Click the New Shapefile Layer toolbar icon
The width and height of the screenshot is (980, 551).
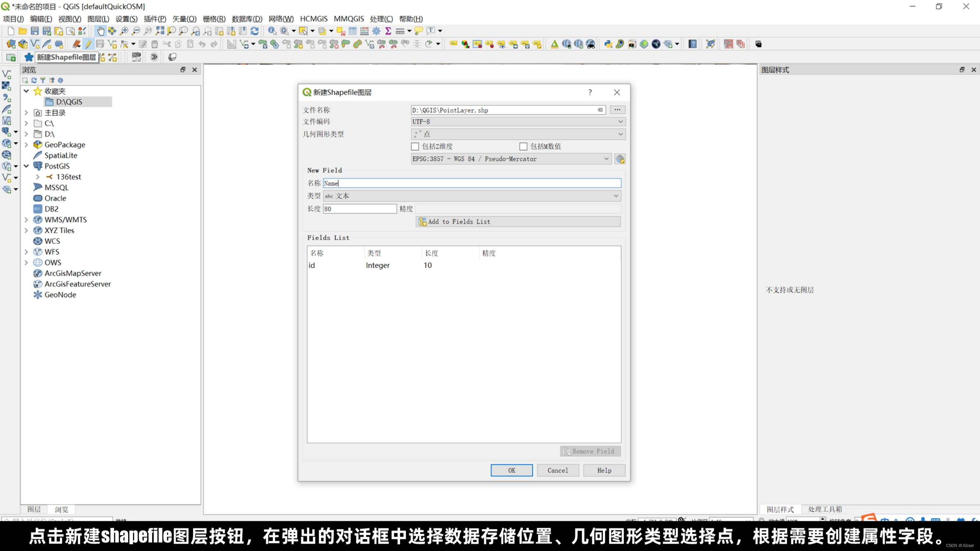click(35, 44)
